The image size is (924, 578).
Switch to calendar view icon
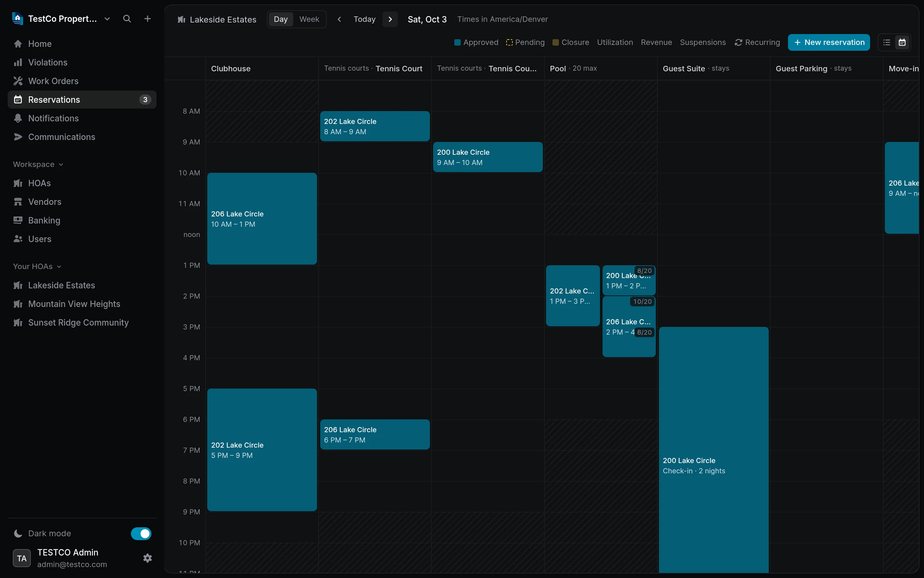pyautogui.click(x=902, y=42)
